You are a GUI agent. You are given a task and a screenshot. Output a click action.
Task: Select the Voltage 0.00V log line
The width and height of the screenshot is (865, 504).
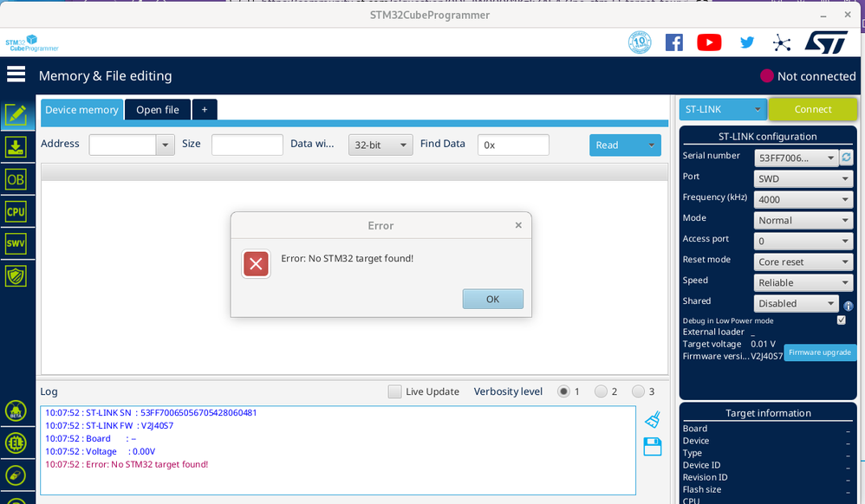tap(101, 451)
